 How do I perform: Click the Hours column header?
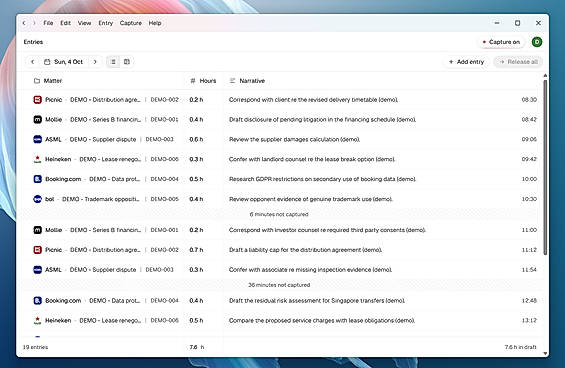click(203, 81)
